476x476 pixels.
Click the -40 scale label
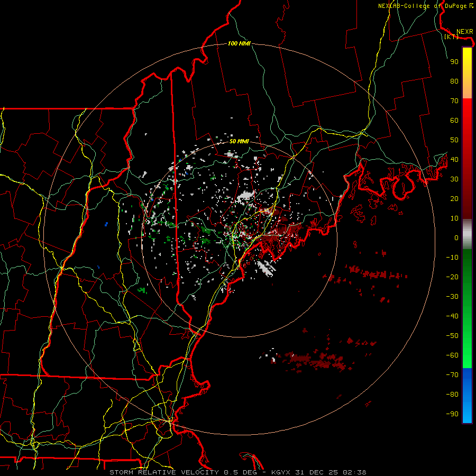[452, 316]
